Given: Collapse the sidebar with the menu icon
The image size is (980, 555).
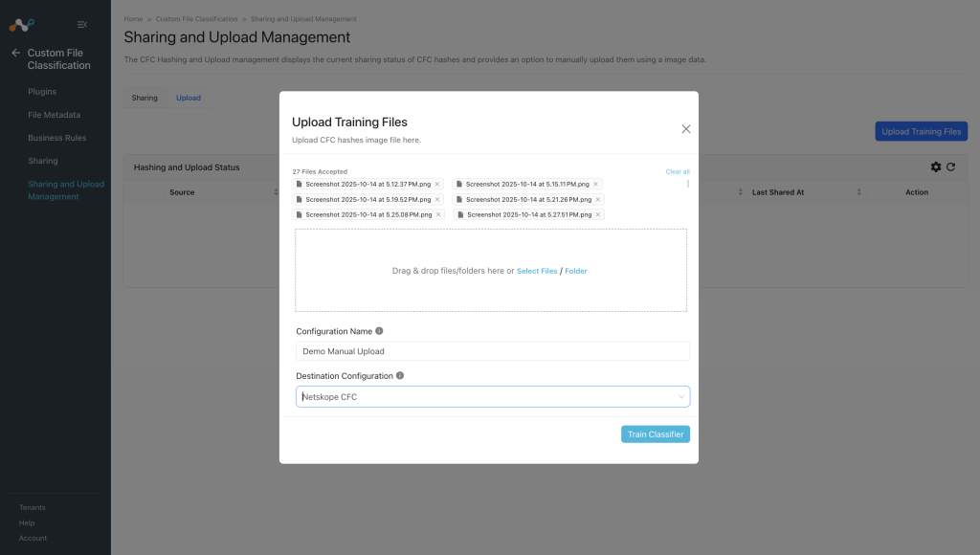Looking at the screenshot, I should tap(82, 24).
